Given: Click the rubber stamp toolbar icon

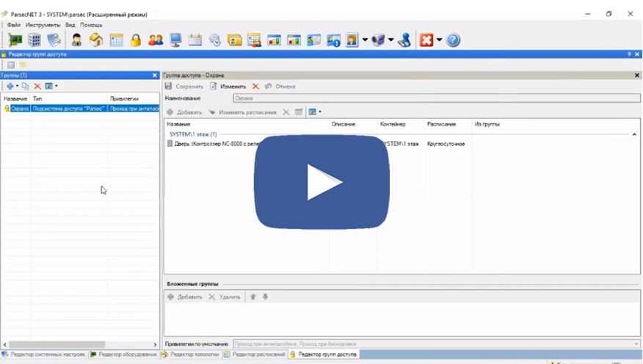Looking at the screenshot, I should tap(404, 40).
